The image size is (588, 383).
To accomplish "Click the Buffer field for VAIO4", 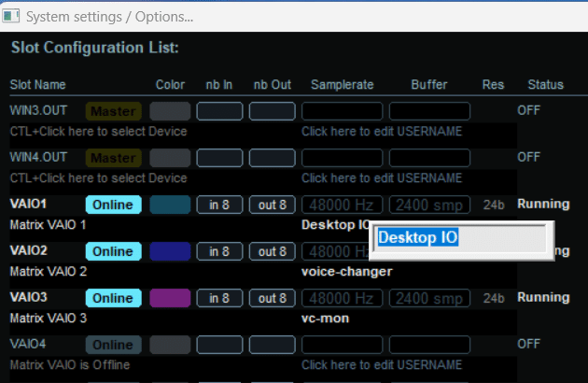I will (x=429, y=345).
